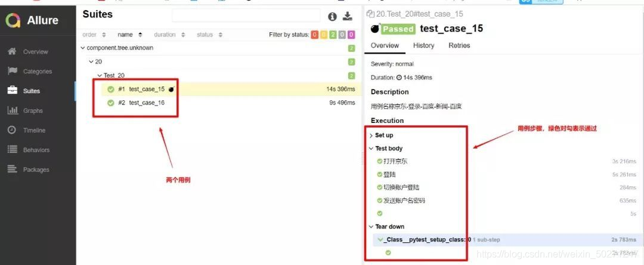Go to Overview in sidebar menu
The height and width of the screenshot is (265, 644).
point(35,52)
